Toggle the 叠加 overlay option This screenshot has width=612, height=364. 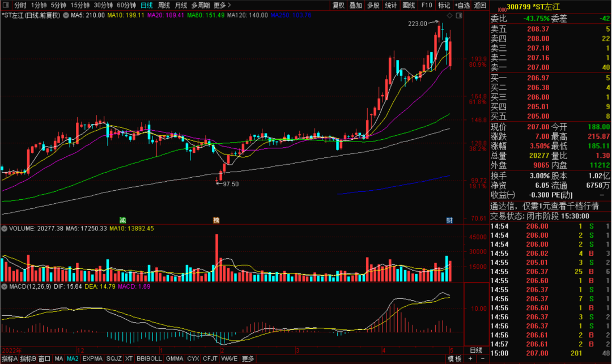tap(356, 5)
